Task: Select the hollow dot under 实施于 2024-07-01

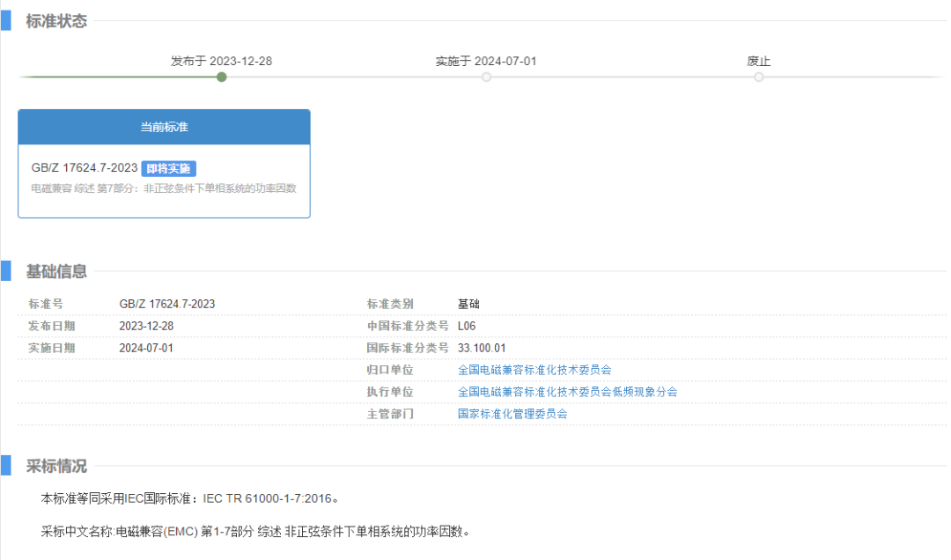Action: pos(486,77)
